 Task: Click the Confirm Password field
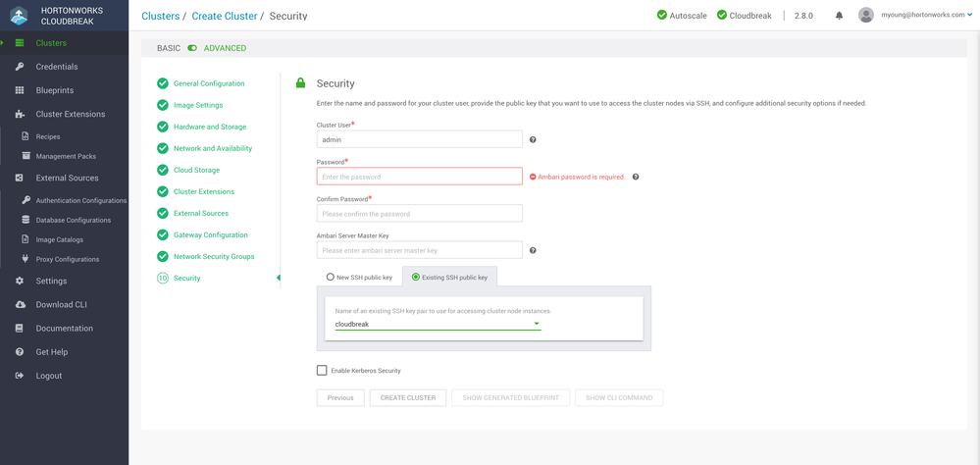[420, 213]
